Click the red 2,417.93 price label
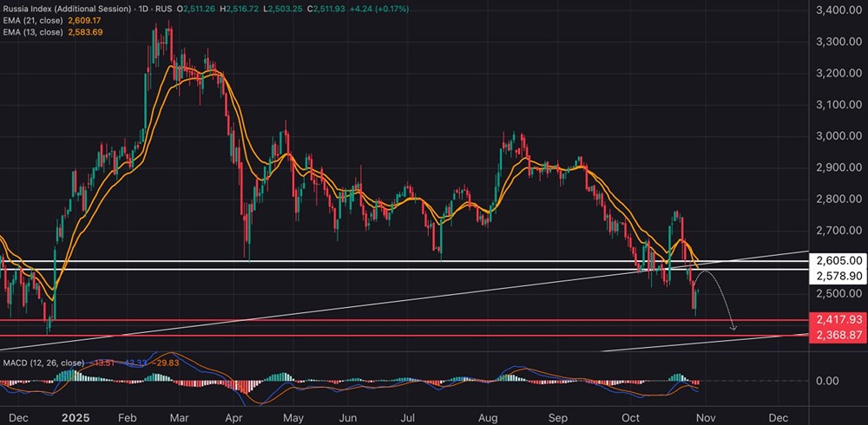Screen dimensions: 868x425 pyautogui.click(x=838, y=319)
